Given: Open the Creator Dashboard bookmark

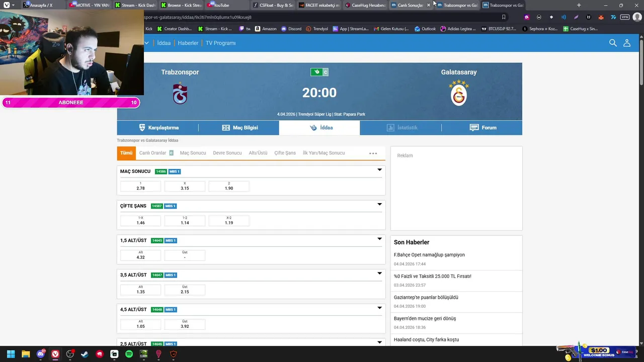Looking at the screenshot, I should pos(175,29).
